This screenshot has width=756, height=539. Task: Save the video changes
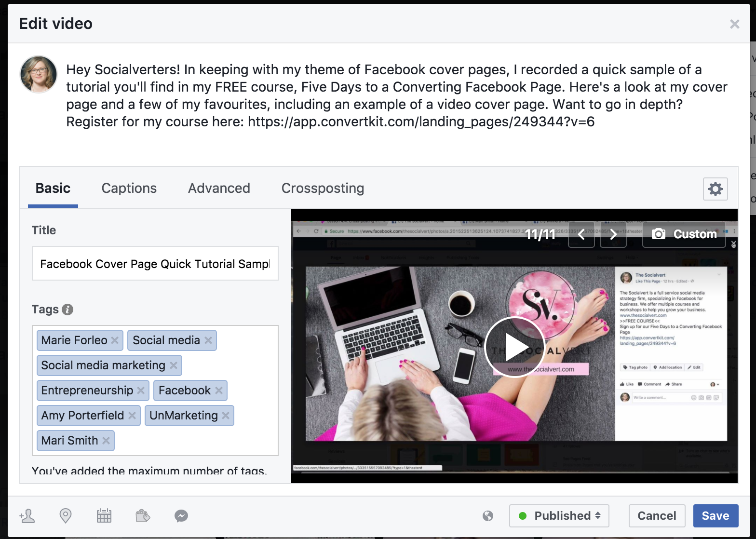tap(715, 516)
